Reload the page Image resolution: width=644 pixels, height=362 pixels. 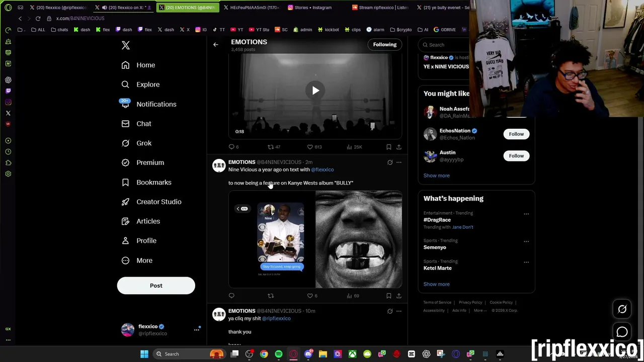pos(38,19)
